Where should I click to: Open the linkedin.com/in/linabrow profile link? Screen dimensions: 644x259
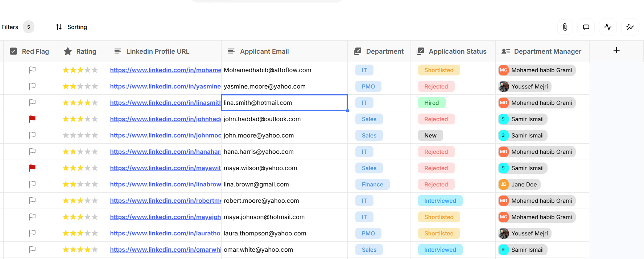165,184
